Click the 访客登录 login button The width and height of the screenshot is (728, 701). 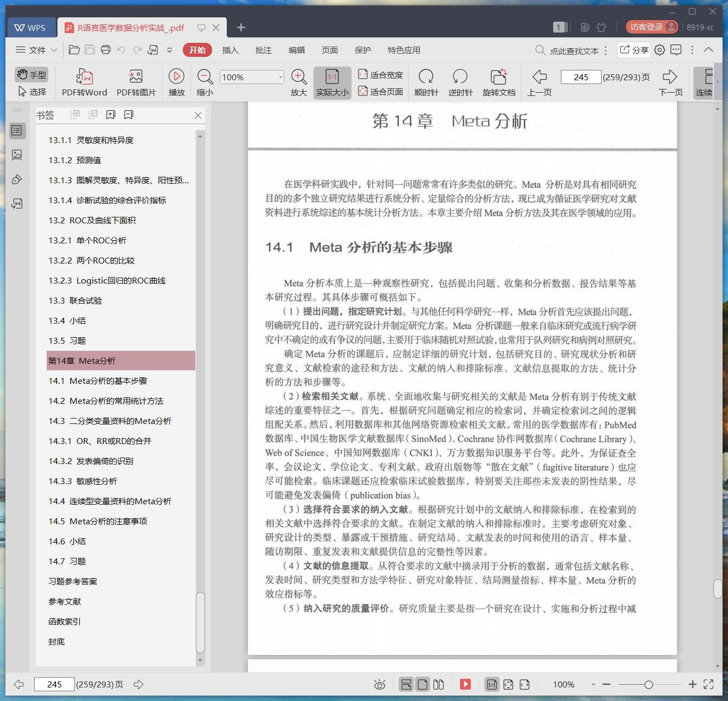652,27
